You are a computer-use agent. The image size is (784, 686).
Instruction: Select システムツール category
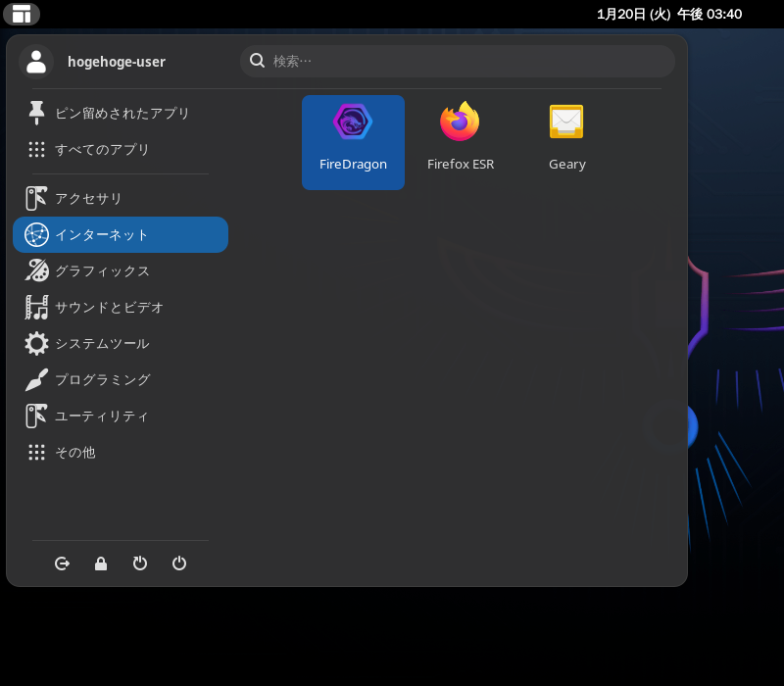pos(121,344)
